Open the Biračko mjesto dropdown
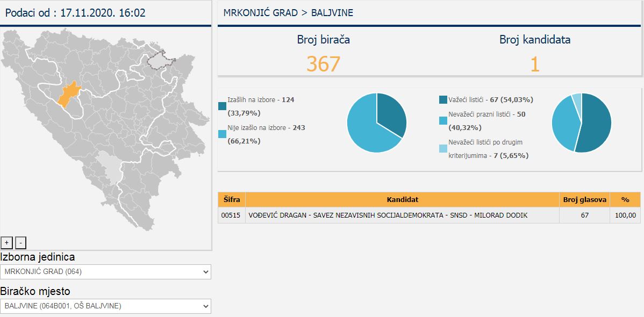This screenshot has height=317, width=644. click(x=105, y=306)
